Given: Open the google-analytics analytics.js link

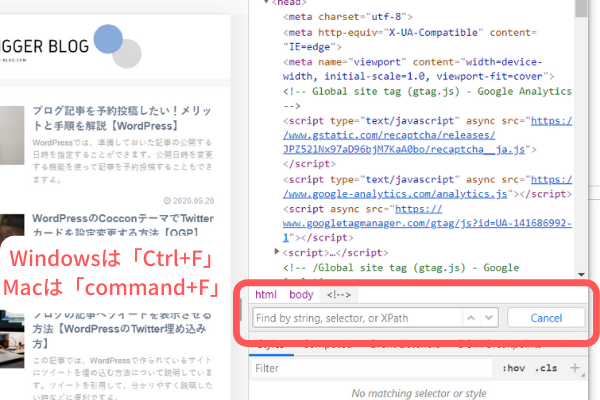Looking at the screenshot, I should point(427,187).
